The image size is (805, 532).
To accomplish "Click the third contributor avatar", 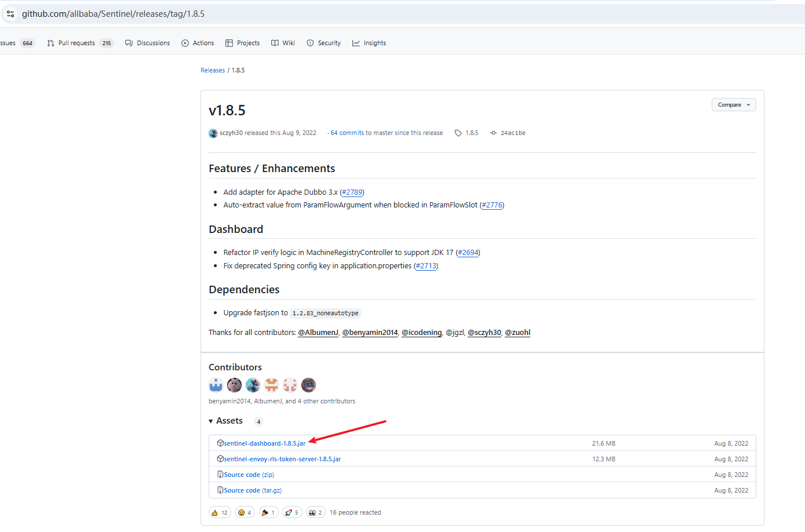I will point(253,385).
